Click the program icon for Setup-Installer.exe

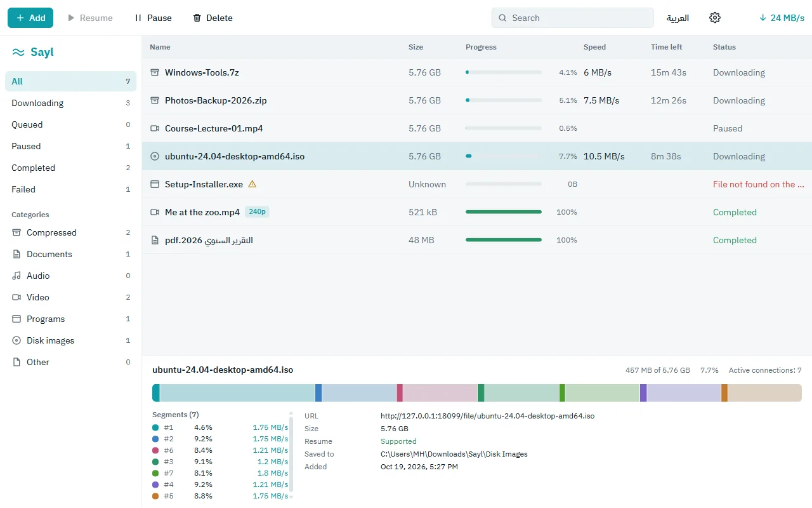pos(155,184)
